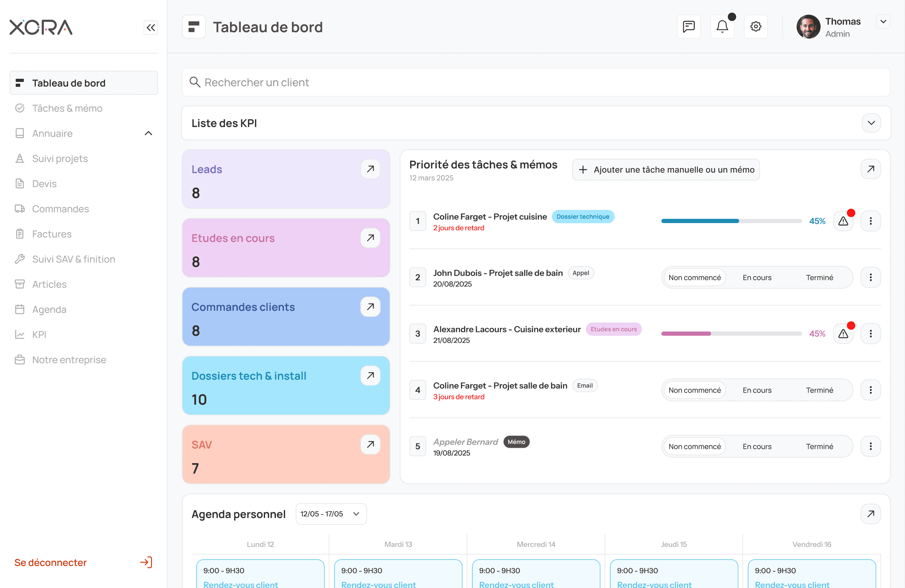Open Leads card arrow icon
905x588 pixels.
(370, 169)
